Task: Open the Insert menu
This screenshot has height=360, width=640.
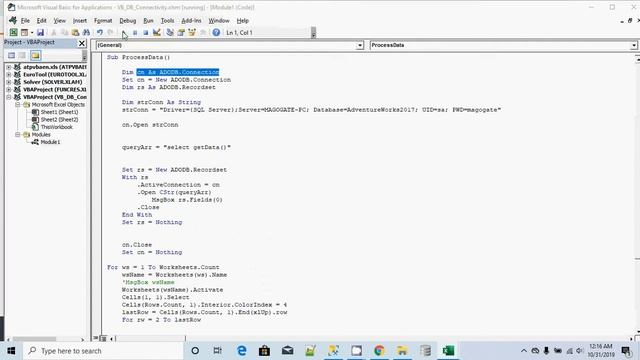Action: (80, 20)
